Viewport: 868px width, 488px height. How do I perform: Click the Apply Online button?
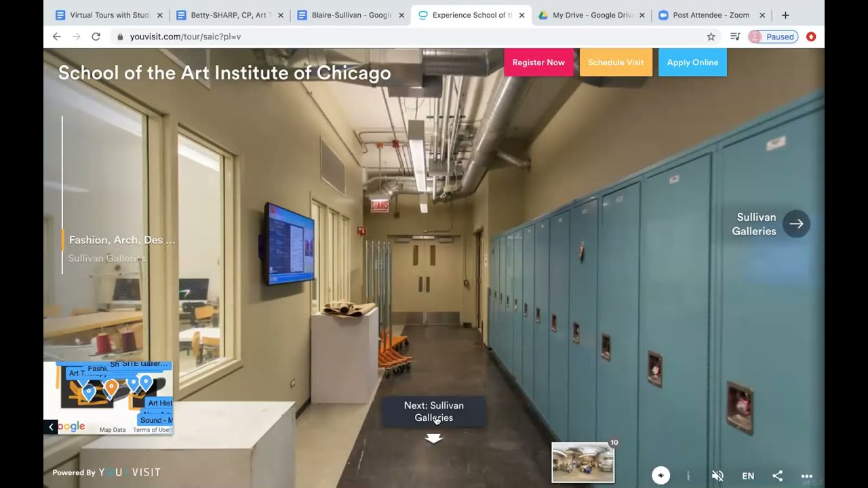[692, 62]
